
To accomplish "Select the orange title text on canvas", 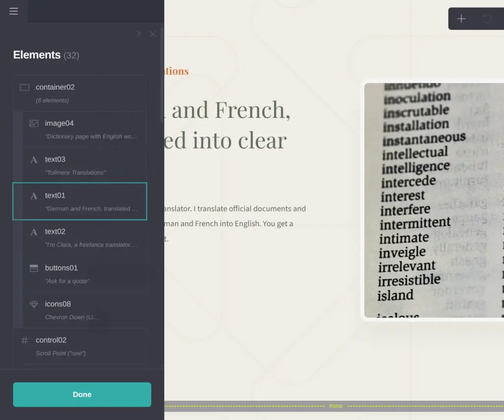I will tap(177, 71).
